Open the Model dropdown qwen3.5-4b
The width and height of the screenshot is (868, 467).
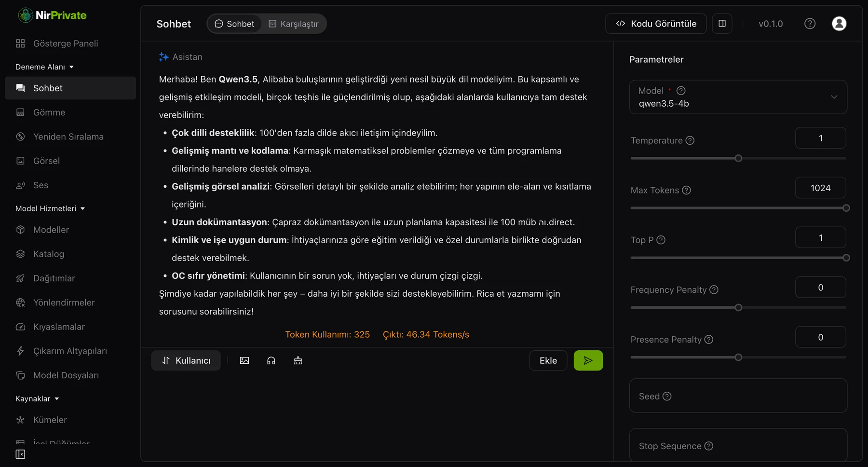(x=738, y=97)
